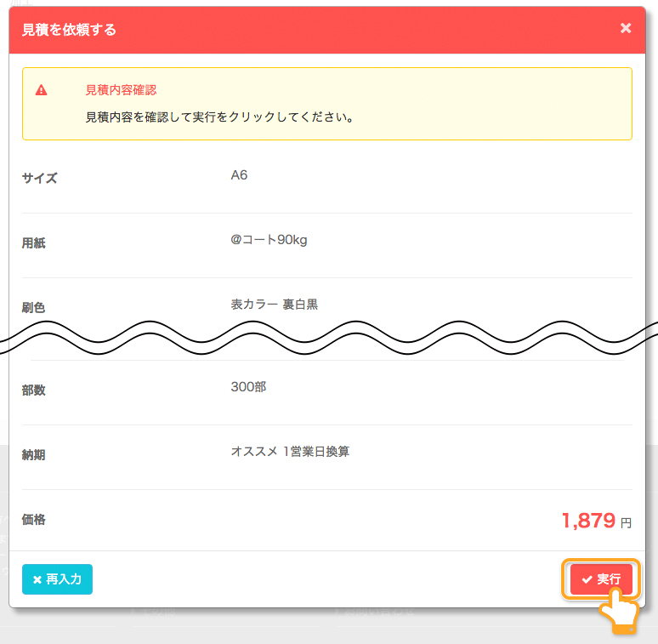Click the alert message about 実行をクリック

[219, 117]
